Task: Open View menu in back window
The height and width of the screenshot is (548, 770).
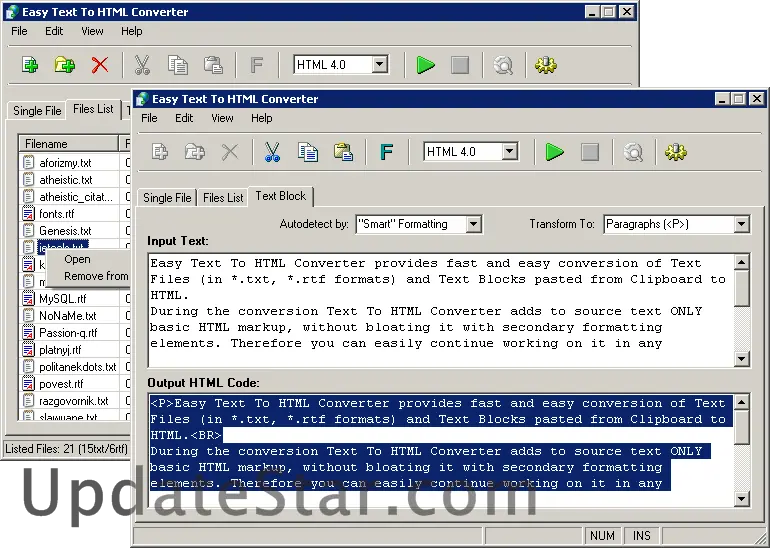Action: click(92, 31)
